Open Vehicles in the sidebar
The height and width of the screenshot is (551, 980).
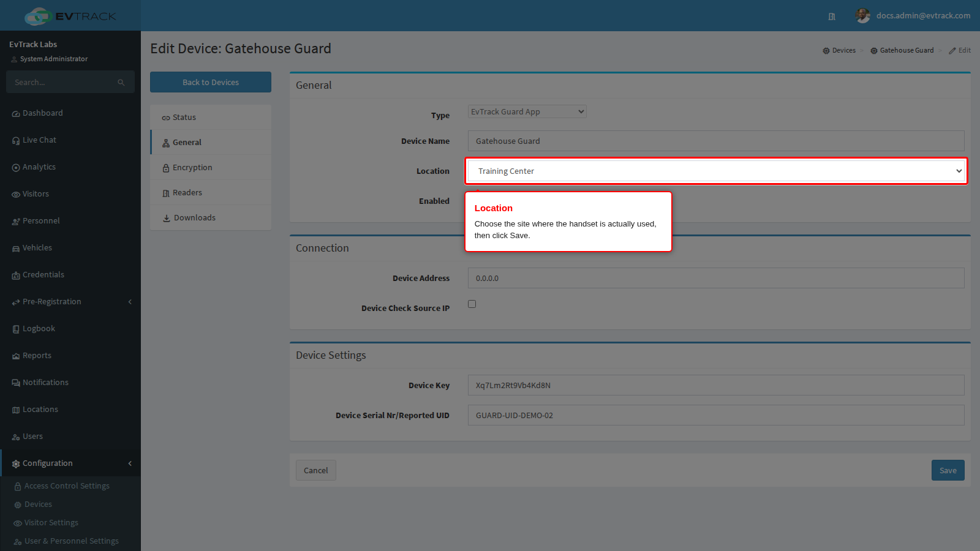[70, 248]
